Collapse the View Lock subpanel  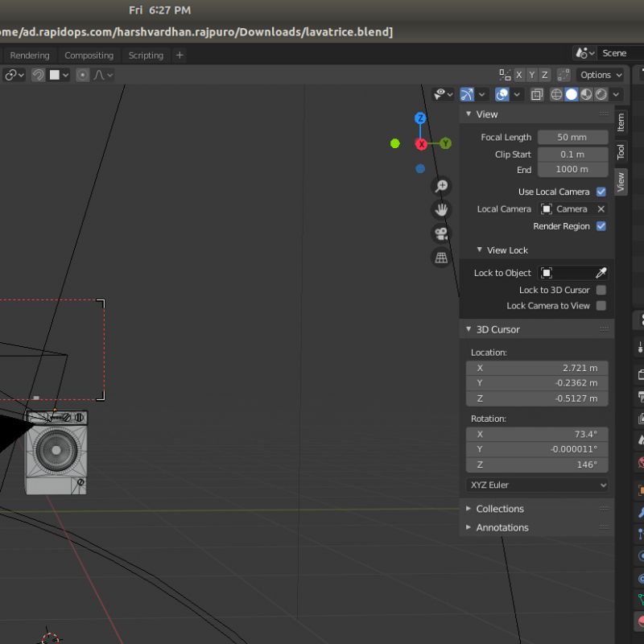coord(479,250)
